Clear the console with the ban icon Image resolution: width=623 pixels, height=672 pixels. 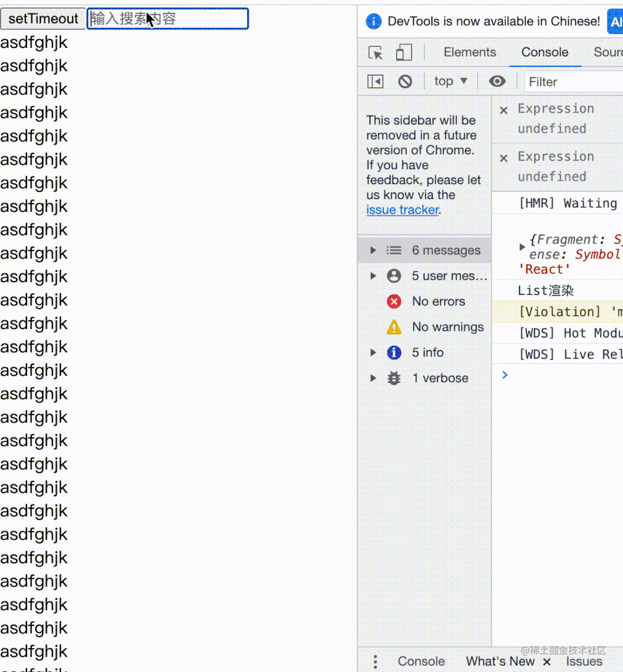coord(405,81)
